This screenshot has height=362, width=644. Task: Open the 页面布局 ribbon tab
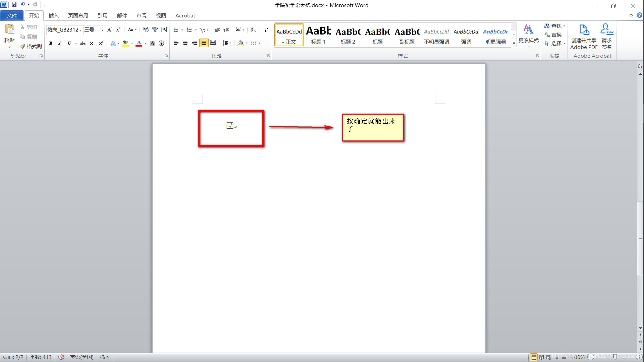click(x=78, y=15)
